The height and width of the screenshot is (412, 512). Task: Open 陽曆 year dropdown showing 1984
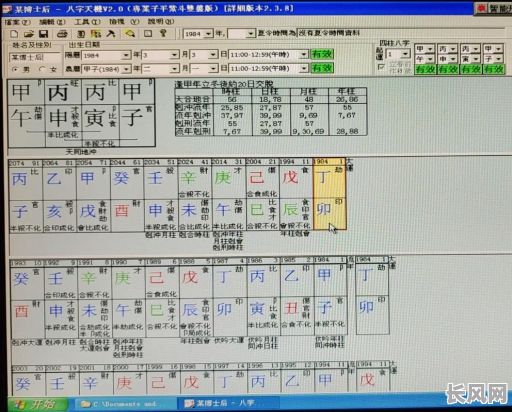(126, 55)
